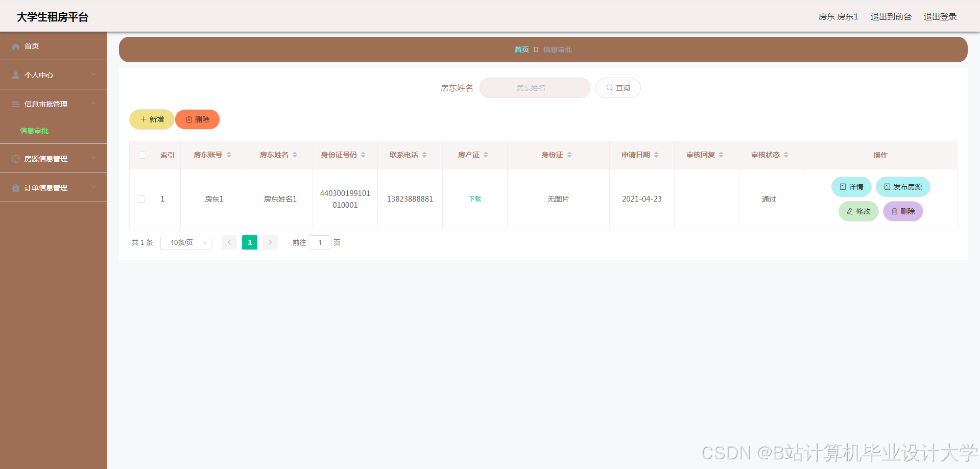
Task: Click the 房东 房东1 user label
Action: pos(838,17)
